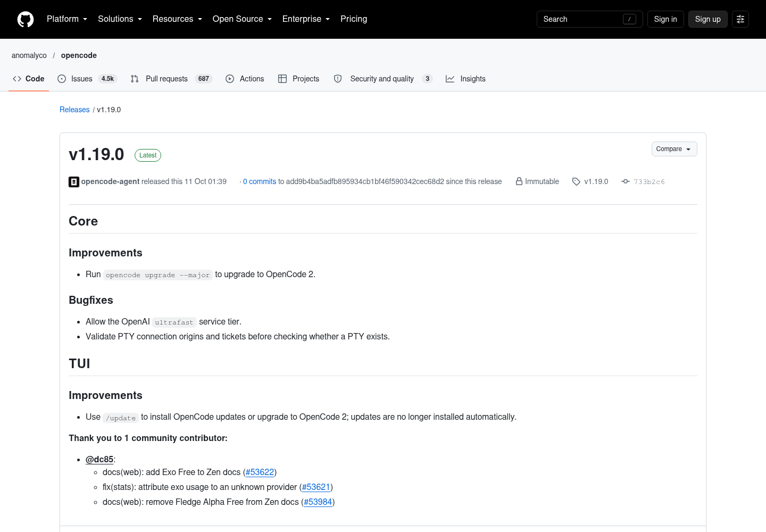
Task: Click the Sign up button
Action: coord(707,19)
